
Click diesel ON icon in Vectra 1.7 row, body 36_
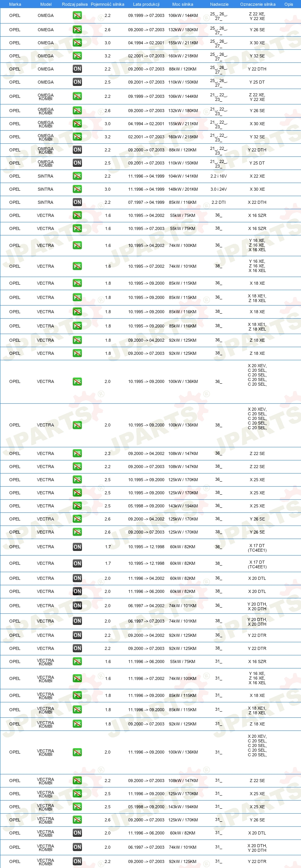(77, 547)
